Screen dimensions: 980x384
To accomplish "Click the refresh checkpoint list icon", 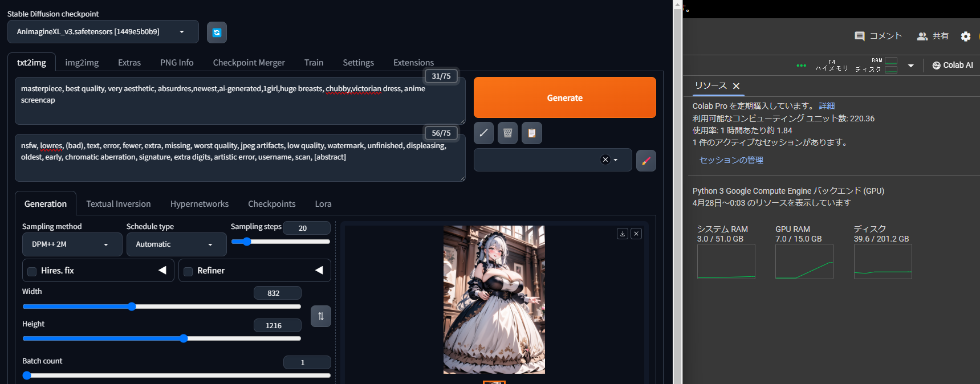I will pyautogui.click(x=217, y=32).
